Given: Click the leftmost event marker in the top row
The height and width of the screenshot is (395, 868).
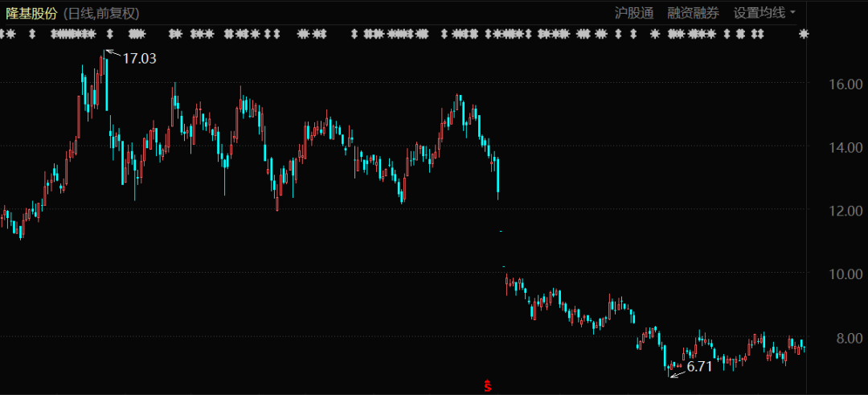Looking at the screenshot, I should pos(2,34).
